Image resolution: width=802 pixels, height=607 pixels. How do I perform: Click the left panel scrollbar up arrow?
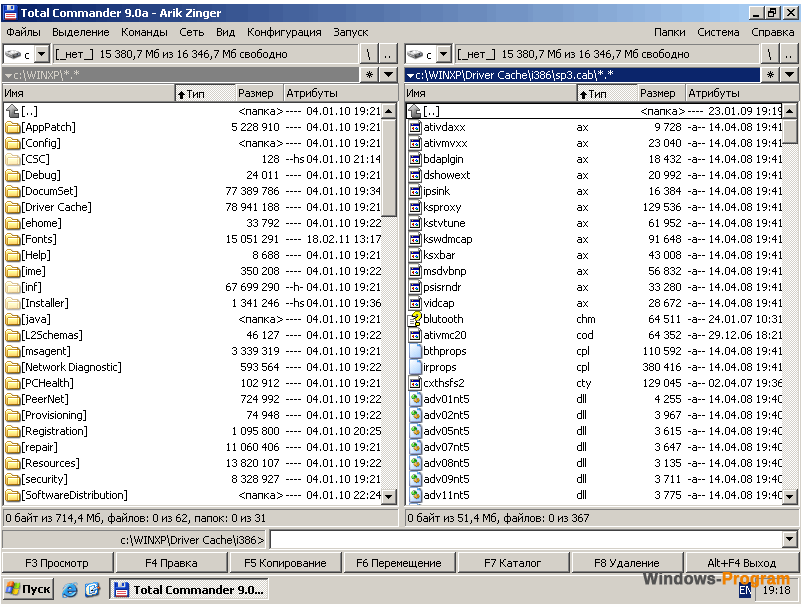click(x=389, y=111)
